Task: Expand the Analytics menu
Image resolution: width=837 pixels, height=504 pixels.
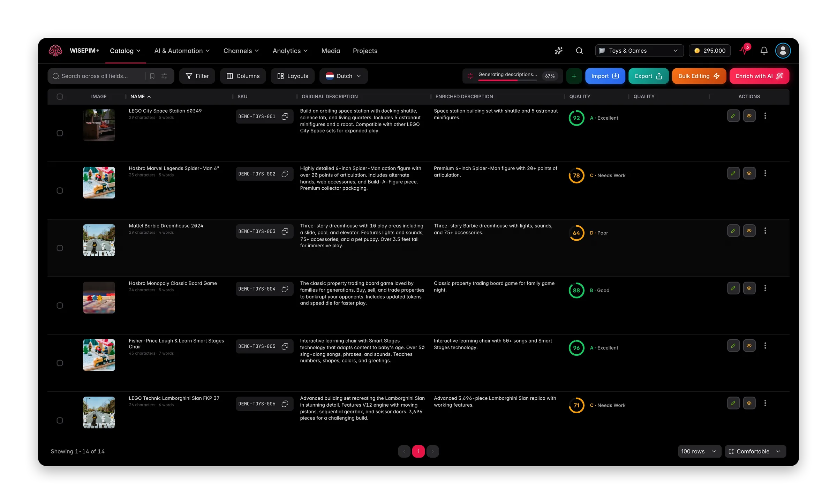Action: click(x=290, y=51)
